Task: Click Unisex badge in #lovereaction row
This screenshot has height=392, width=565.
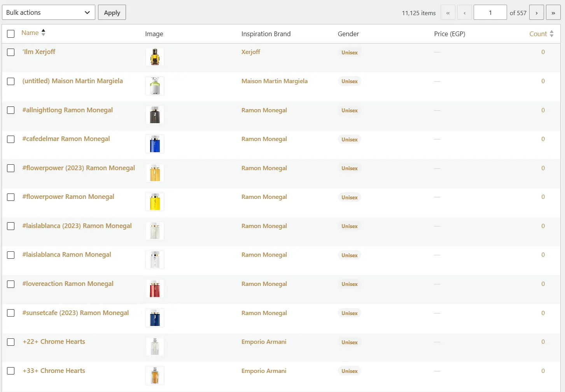Action: tap(350, 284)
